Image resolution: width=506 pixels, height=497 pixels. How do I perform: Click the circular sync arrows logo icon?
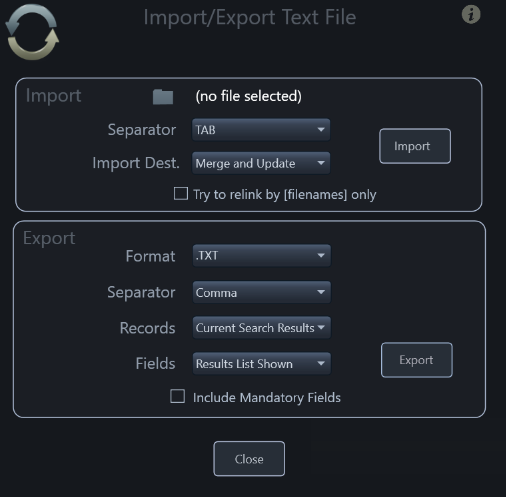tap(32, 32)
